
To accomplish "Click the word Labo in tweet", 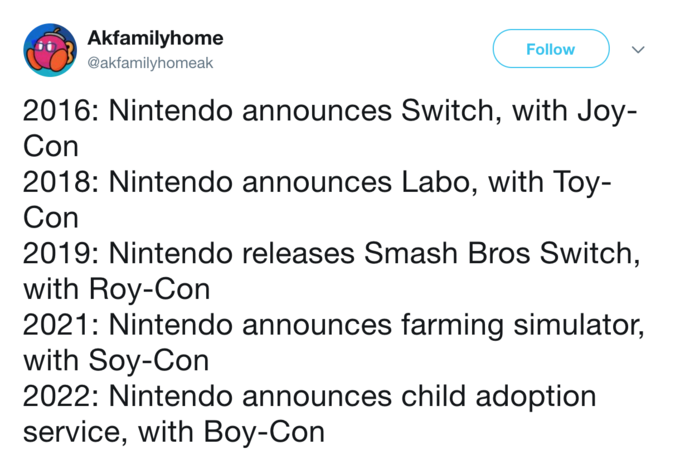I will (x=435, y=181).
